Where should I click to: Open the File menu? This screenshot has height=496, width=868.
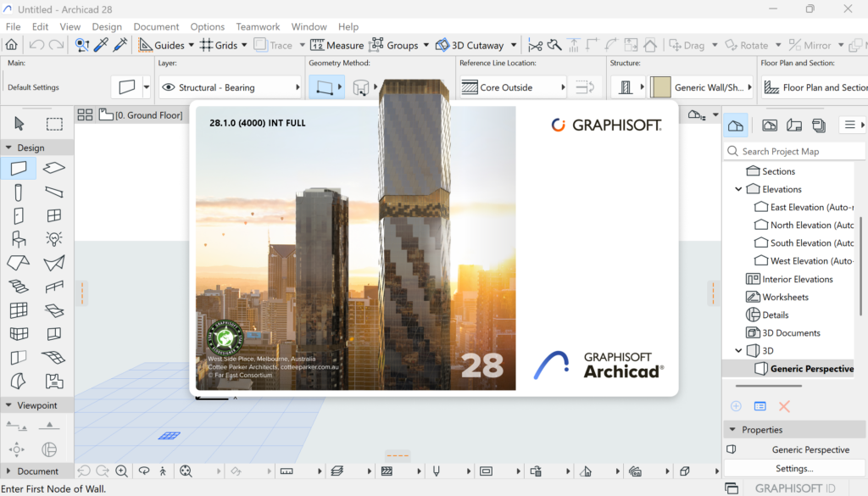pyautogui.click(x=14, y=26)
